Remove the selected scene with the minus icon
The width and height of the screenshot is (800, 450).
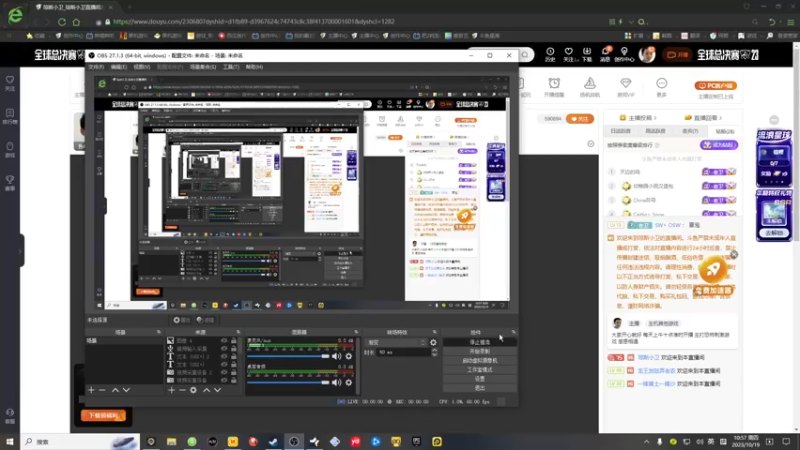(x=102, y=390)
